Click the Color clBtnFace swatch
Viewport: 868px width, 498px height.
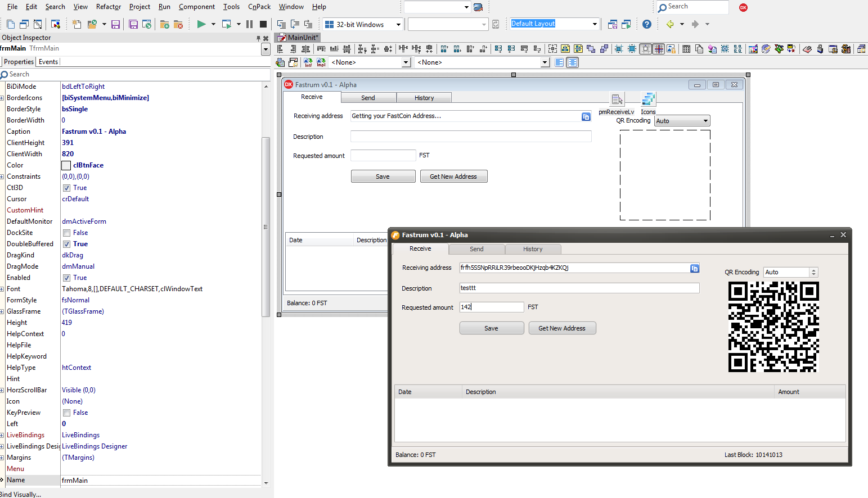point(66,165)
